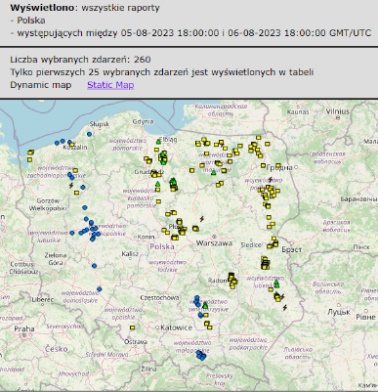The height and width of the screenshot is (392, 378).
Task: Click the yellow square cluster near Radom
Action: (232, 280)
